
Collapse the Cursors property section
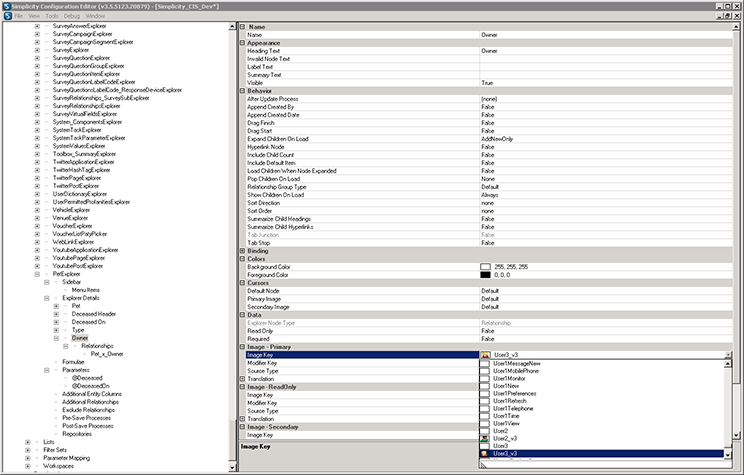242,283
